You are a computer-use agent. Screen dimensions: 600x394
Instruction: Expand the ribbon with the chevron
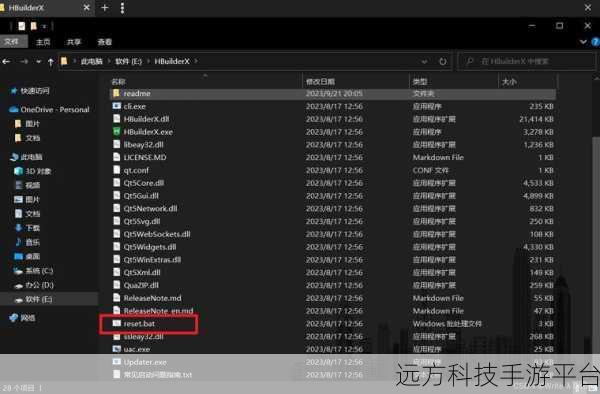pos(583,42)
